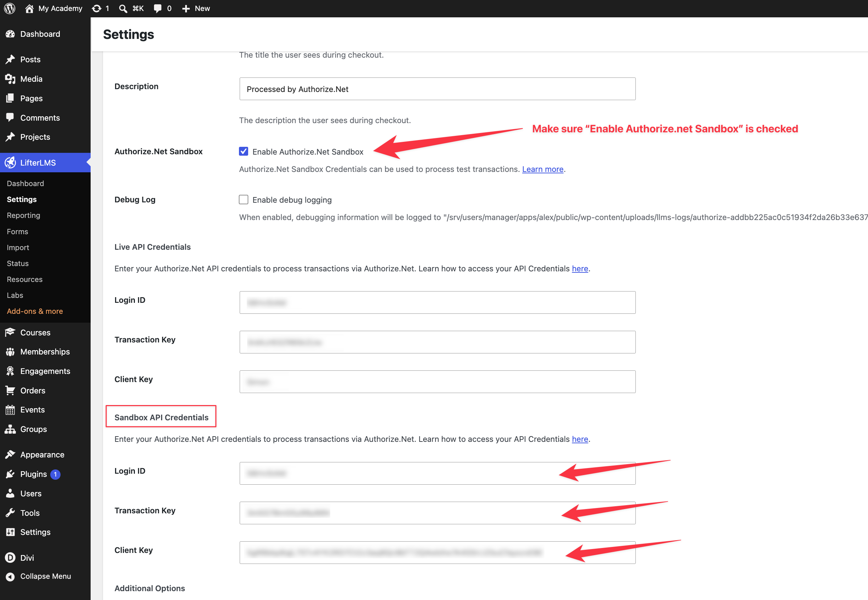The image size is (868, 600).
Task: Open the comments bubble in admin bar
Action: click(x=158, y=8)
